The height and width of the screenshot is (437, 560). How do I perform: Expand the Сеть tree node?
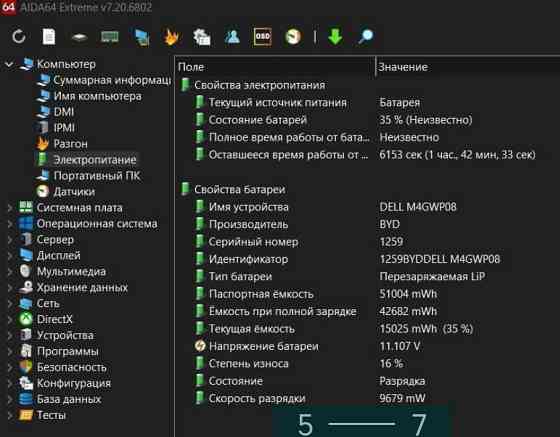click(x=10, y=303)
